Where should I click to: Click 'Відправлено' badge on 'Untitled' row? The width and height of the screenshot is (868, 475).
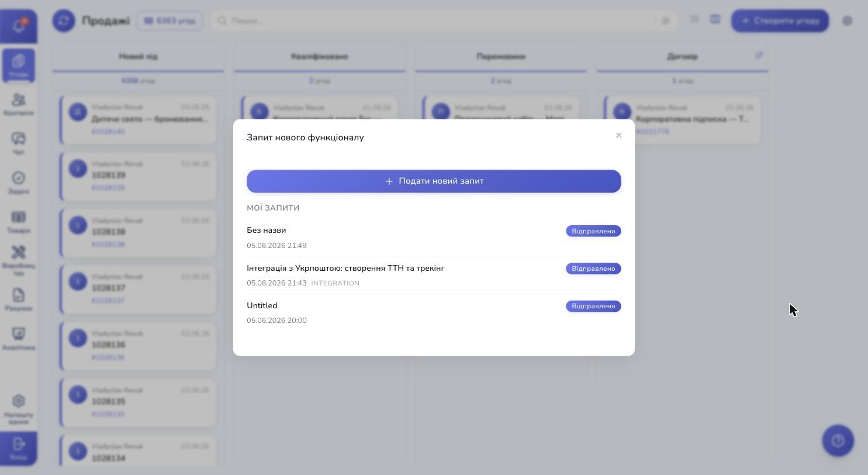(x=593, y=306)
